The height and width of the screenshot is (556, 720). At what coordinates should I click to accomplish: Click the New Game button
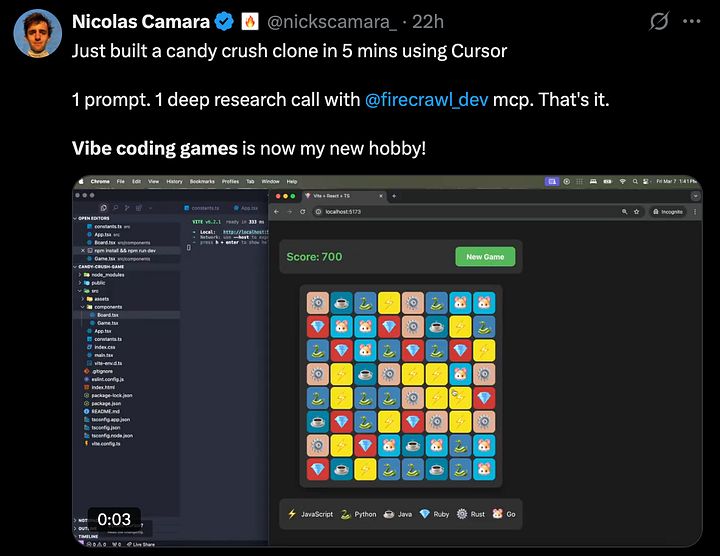tap(485, 257)
